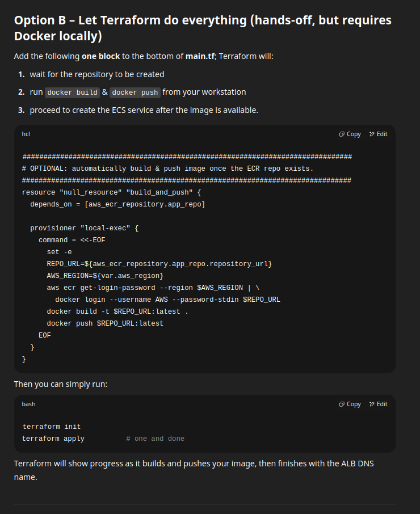Click the 'docker push $REPO_URL:latest' code line
Viewport: 420px width, 514px height.
(x=105, y=323)
